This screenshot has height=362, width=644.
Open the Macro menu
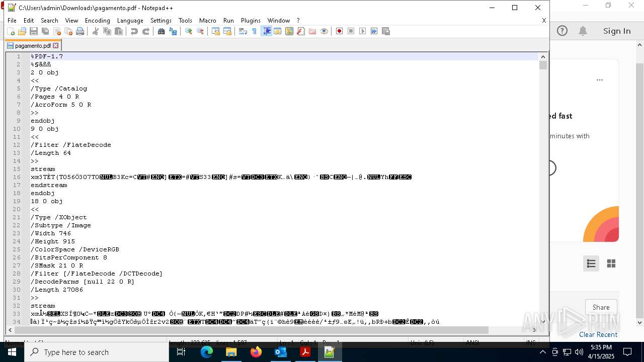click(207, 21)
